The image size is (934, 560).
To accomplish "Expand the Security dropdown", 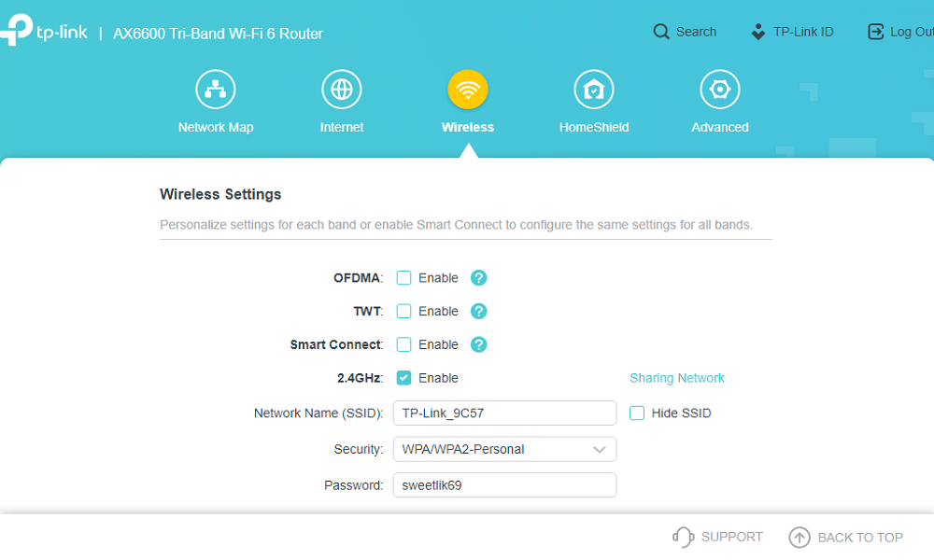I will click(x=504, y=449).
